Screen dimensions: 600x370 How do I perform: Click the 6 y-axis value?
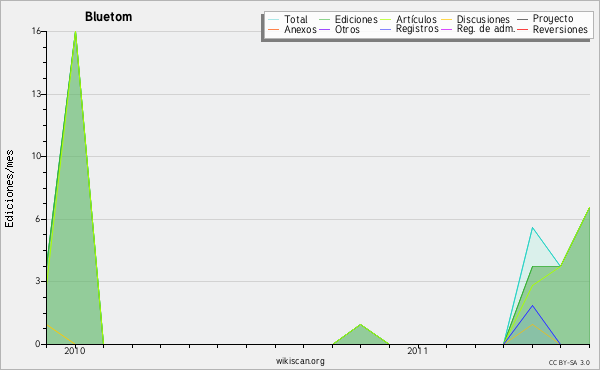[x=38, y=219]
